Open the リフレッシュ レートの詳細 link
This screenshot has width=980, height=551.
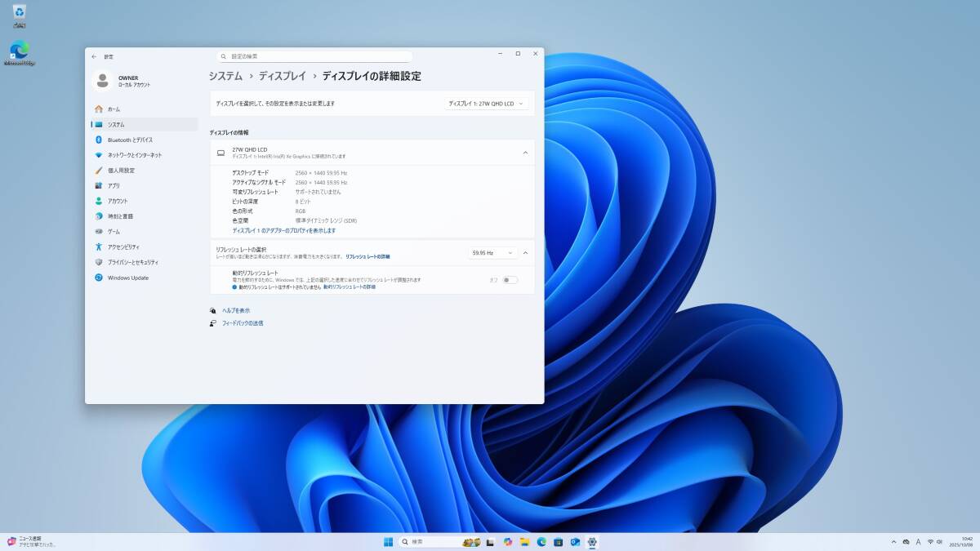367,256
